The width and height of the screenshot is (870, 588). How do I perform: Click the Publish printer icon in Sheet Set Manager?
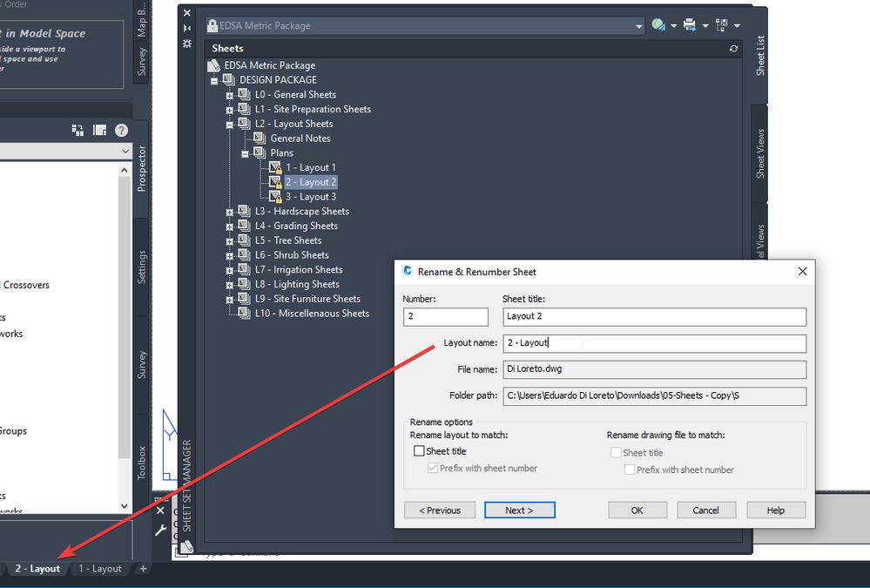click(x=690, y=25)
